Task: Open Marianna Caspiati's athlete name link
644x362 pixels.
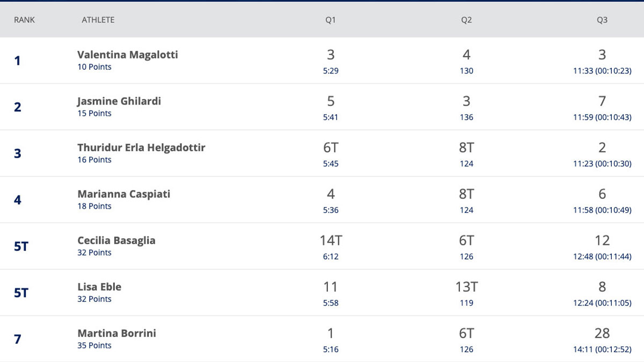Action: 123,194
